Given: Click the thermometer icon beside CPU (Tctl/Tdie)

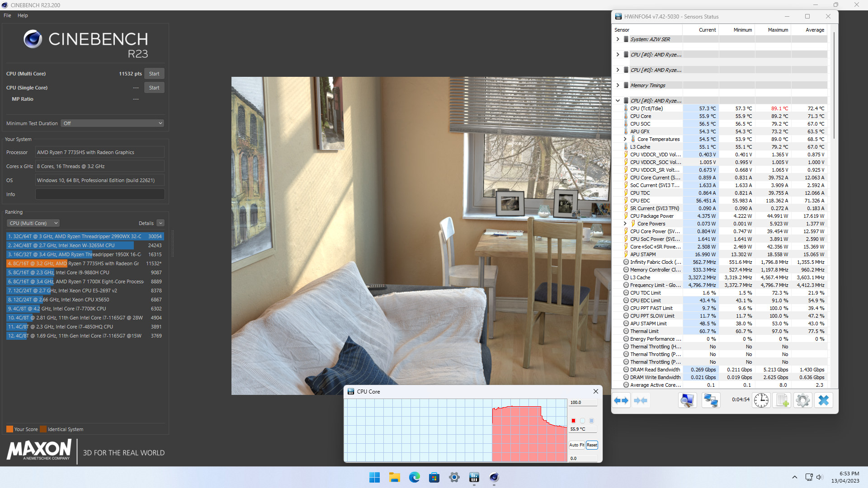Looking at the screenshot, I should (626, 108).
